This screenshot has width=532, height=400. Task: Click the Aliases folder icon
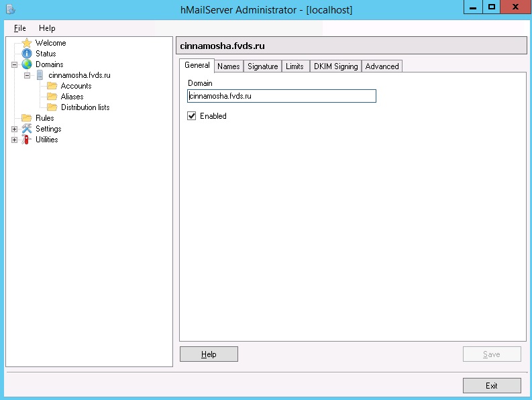click(52, 97)
